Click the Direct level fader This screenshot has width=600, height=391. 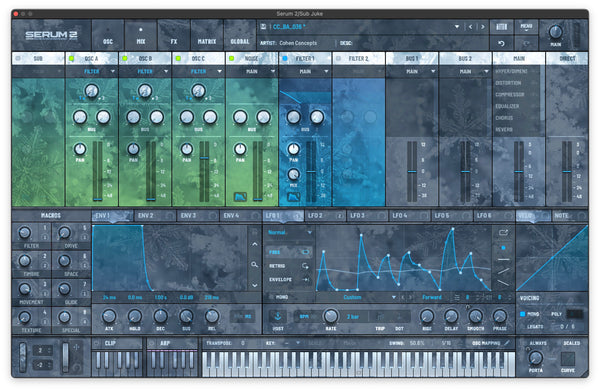567,171
